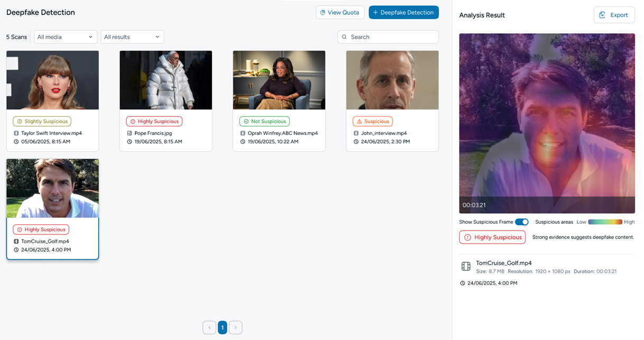Click the checkmark icon on Not Suspicious badge
The width and height of the screenshot is (644, 340).
(x=246, y=122)
